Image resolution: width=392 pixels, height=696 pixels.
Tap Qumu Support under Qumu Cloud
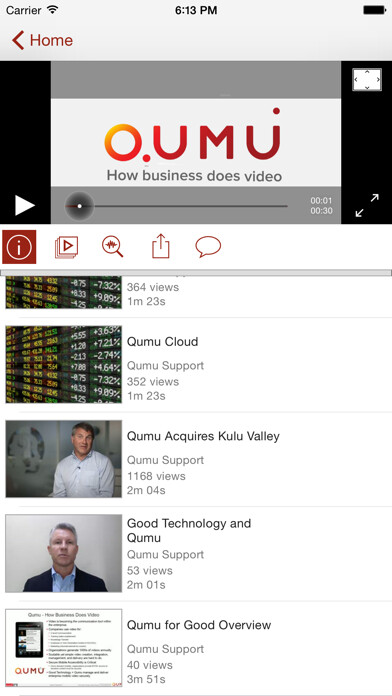click(166, 366)
